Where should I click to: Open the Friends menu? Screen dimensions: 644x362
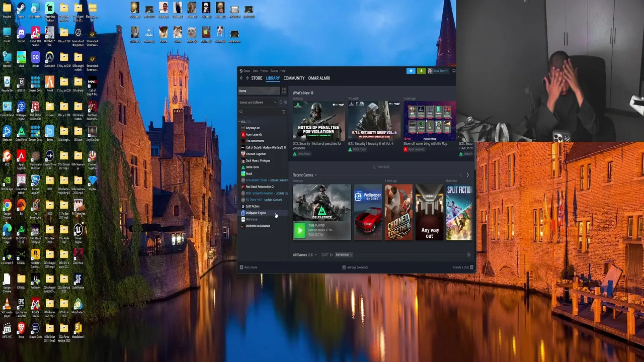click(x=264, y=71)
